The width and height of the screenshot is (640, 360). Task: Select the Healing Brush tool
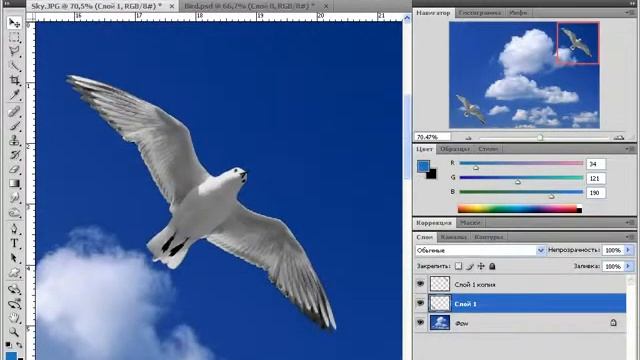pos(14,111)
